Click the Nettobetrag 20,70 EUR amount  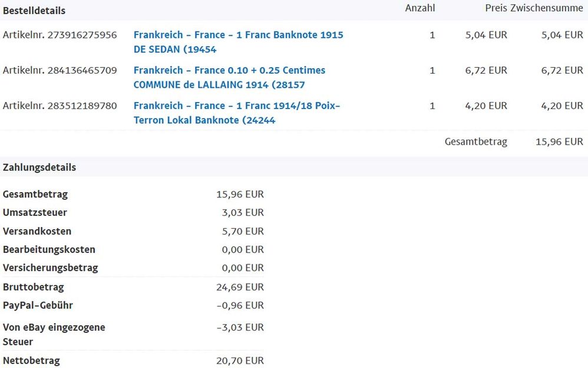pos(240,361)
